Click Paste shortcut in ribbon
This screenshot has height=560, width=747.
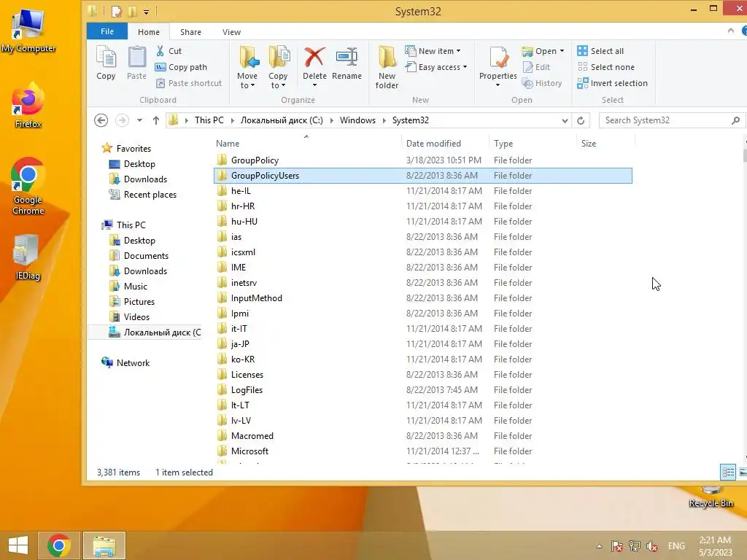[189, 83]
